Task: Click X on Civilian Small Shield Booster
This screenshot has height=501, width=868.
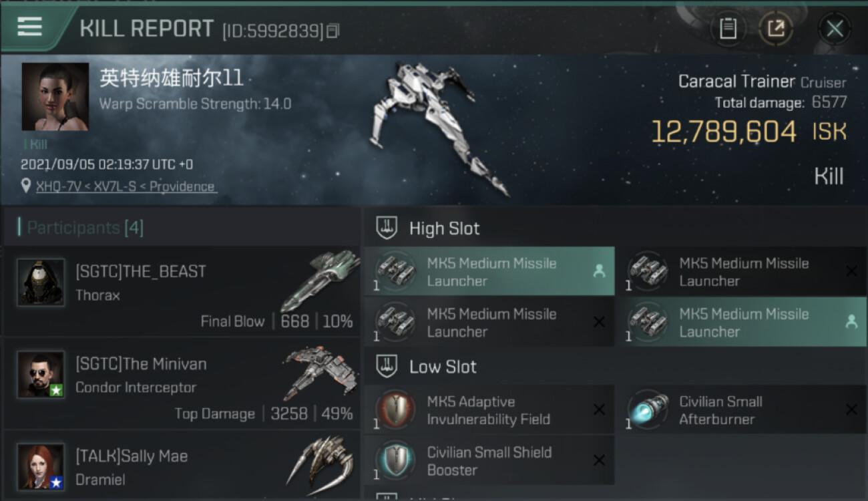Action: click(599, 460)
